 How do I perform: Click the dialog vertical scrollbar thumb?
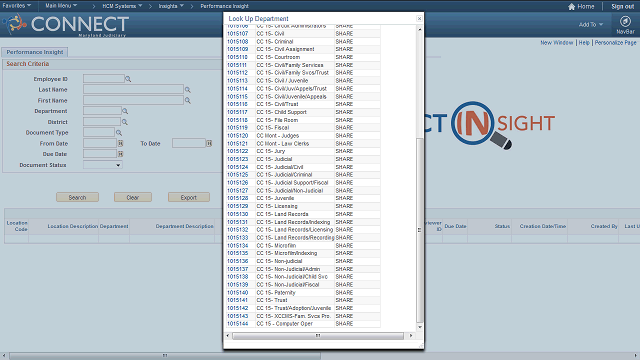point(420,230)
